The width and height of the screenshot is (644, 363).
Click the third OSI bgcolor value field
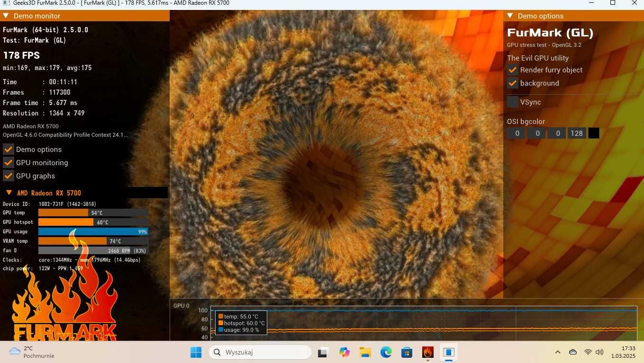(557, 133)
